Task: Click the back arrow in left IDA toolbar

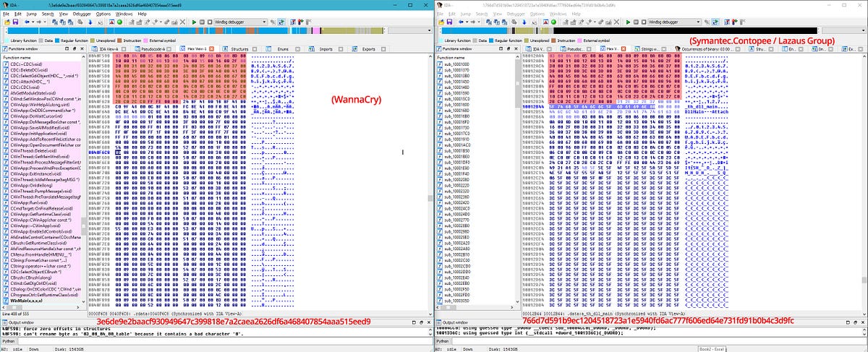Action: (x=27, y=22)
